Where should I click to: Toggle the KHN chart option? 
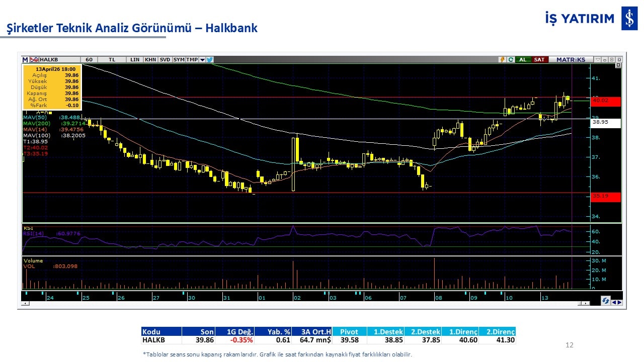(150, 59)
